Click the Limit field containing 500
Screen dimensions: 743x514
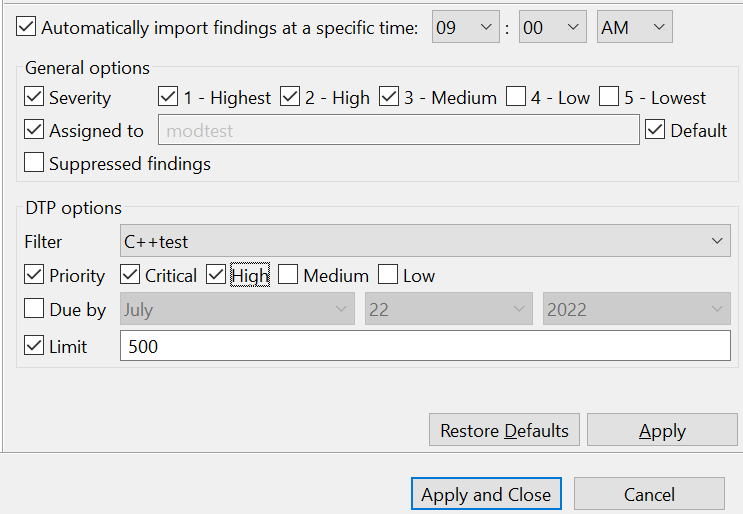(425, 346)
